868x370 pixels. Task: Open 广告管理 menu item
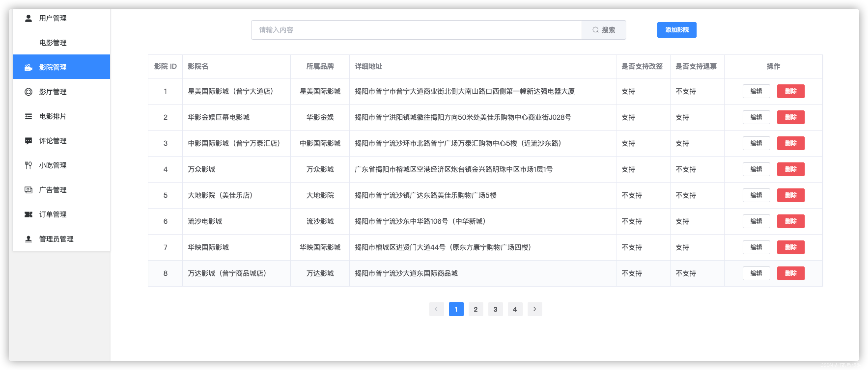click(x=61, y=190)
